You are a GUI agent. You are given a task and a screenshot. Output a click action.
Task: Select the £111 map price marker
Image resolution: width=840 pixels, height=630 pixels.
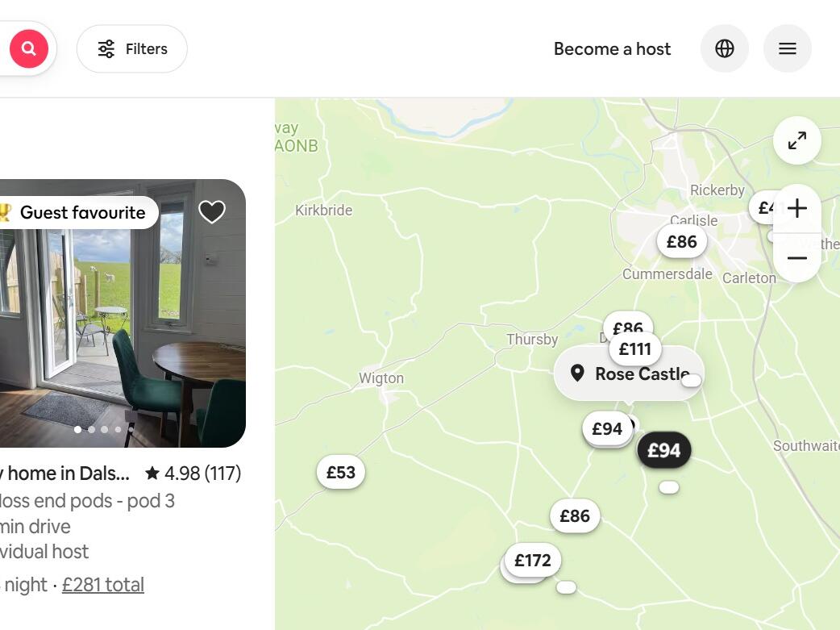634,349
